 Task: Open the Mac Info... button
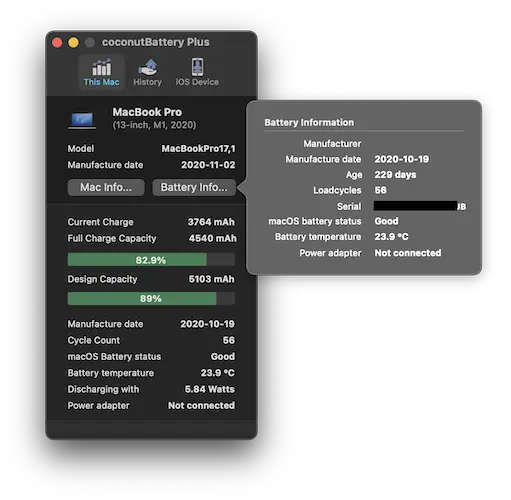106,187
